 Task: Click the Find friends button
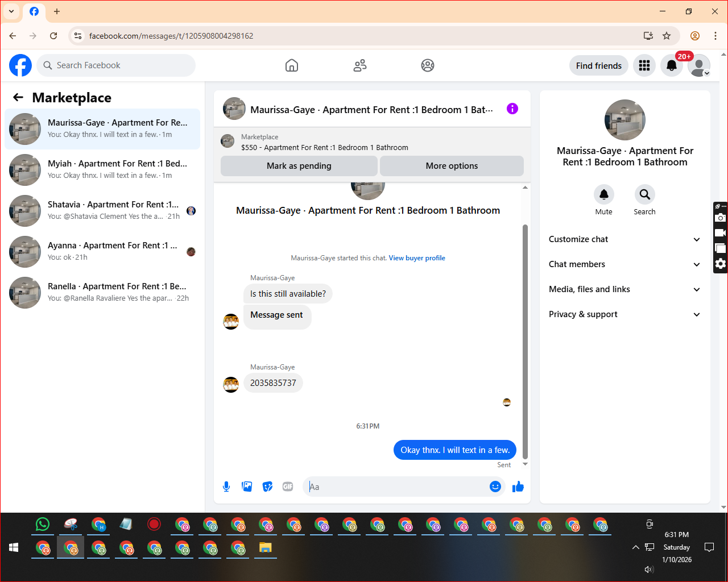coord(599,65)
